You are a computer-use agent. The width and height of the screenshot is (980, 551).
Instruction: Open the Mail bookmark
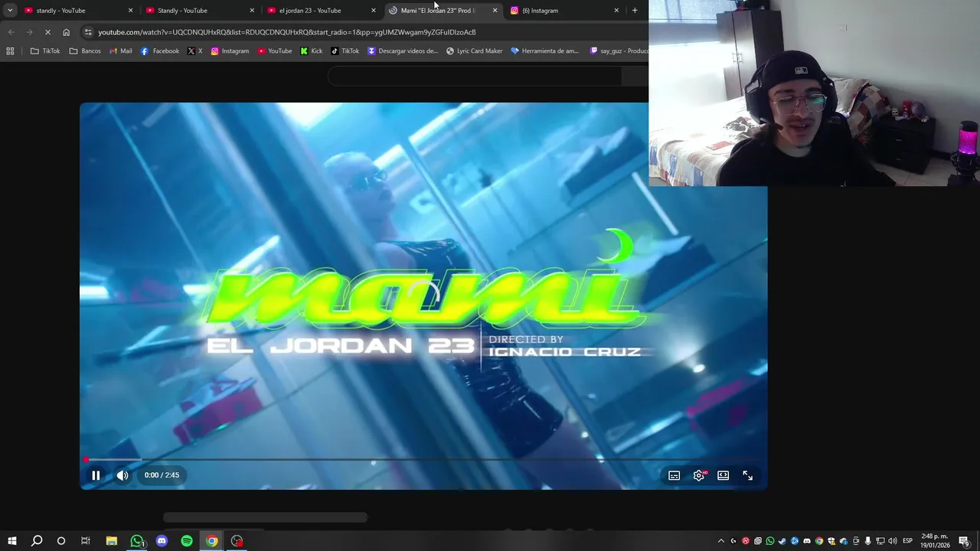pos(121,51)
